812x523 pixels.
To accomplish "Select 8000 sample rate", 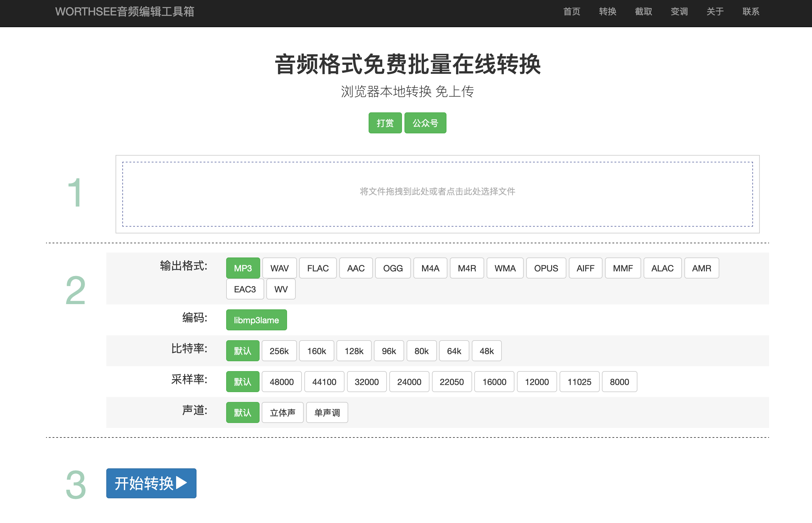I will (x=619, y=382).
